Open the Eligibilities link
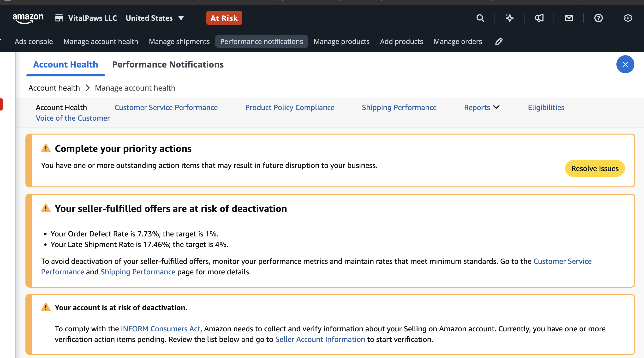Viewport: 644px width, 358px height. tap(546, 107)
